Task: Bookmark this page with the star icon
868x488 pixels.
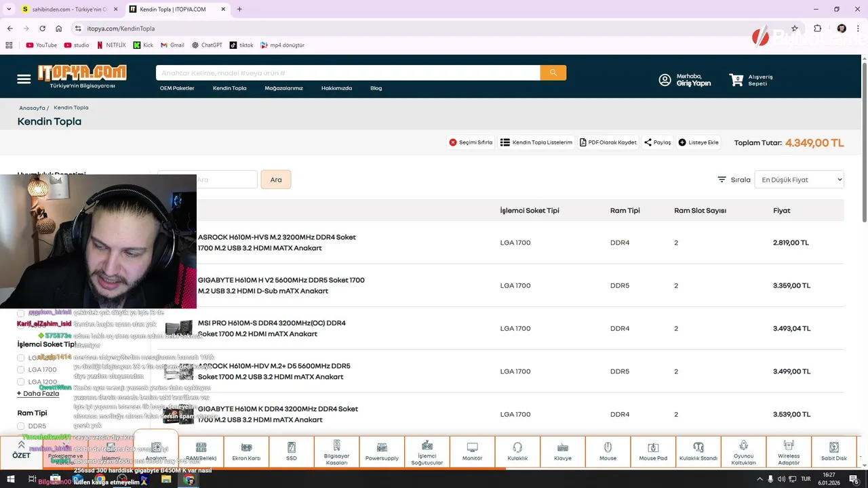Action: pyautogui.click(x=795, y=28)
